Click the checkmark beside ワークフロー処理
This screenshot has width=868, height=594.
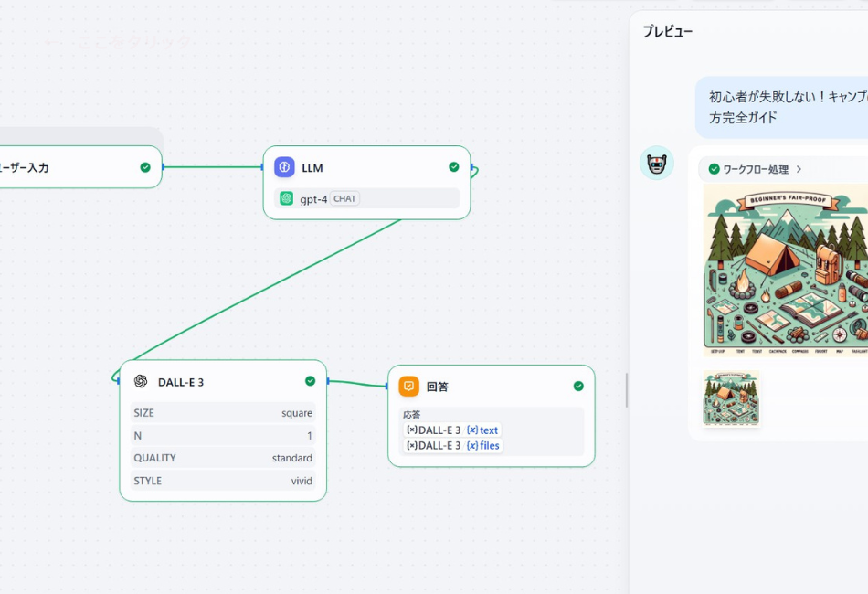715,170
